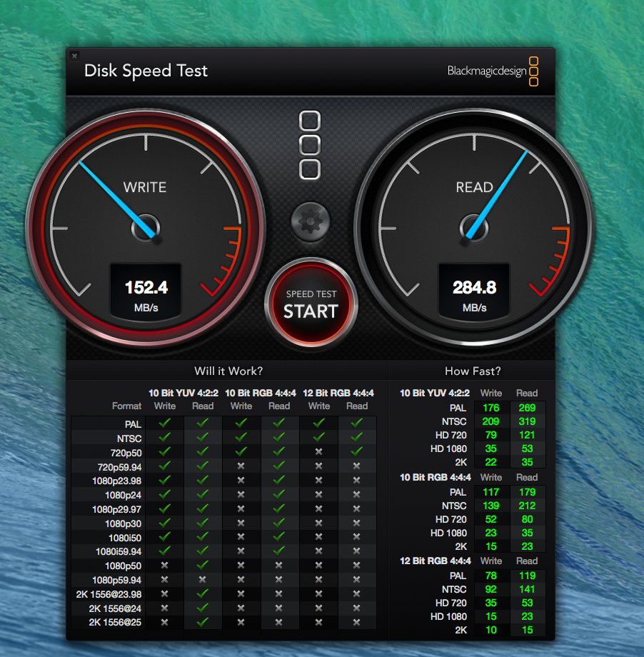Select the 2K 1556@23.98 format row label

(109, 594)
